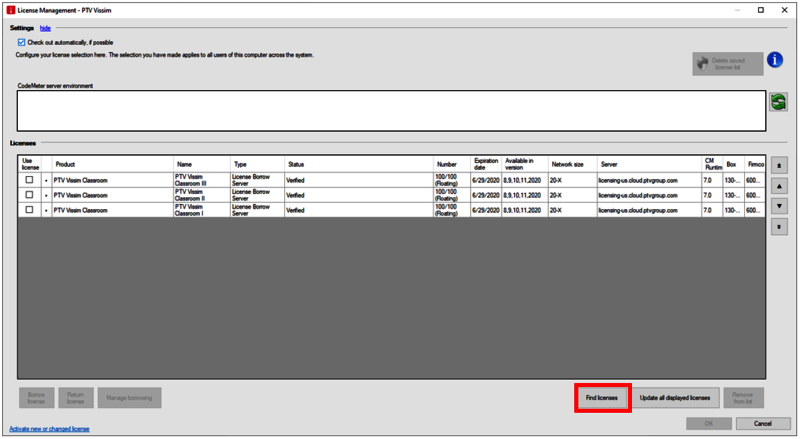Move selected license down one row

point(778,206)
